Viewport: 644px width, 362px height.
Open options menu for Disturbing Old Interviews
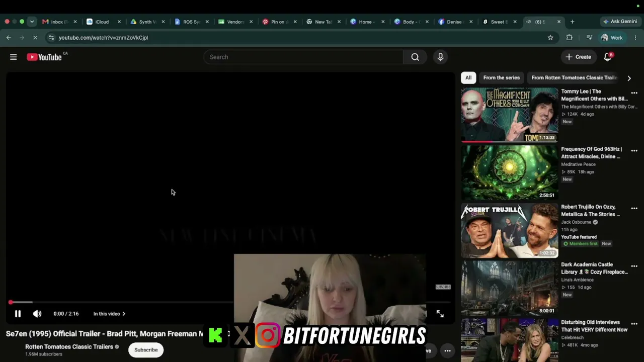pos(634,324)
